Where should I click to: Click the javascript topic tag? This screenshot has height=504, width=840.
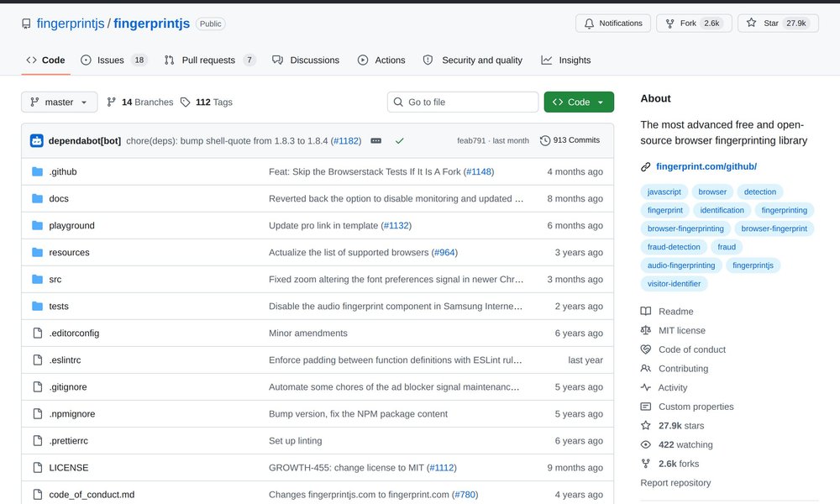tap(664, 192)
